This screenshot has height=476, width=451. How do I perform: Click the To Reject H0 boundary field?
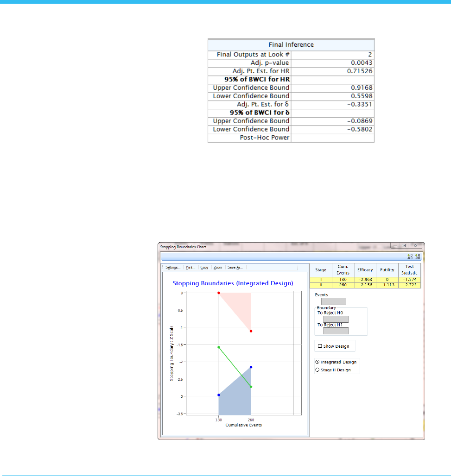click(x=336, y=319)
